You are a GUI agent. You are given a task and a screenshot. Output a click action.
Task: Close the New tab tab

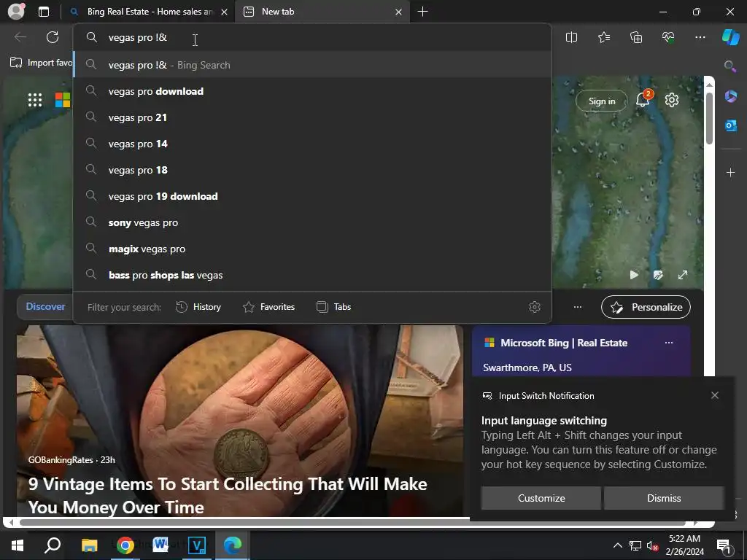click(x=399, y=12)
